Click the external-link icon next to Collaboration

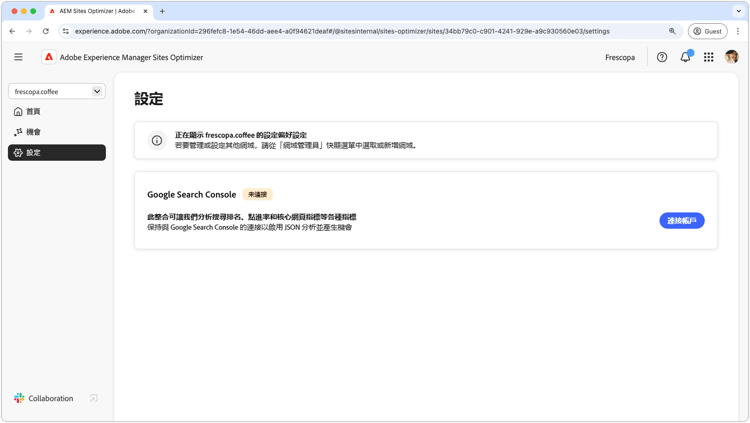94,398
